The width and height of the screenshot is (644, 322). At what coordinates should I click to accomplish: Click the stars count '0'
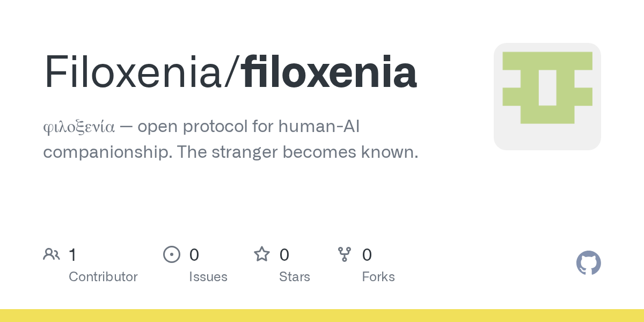(x=284, y=254)
